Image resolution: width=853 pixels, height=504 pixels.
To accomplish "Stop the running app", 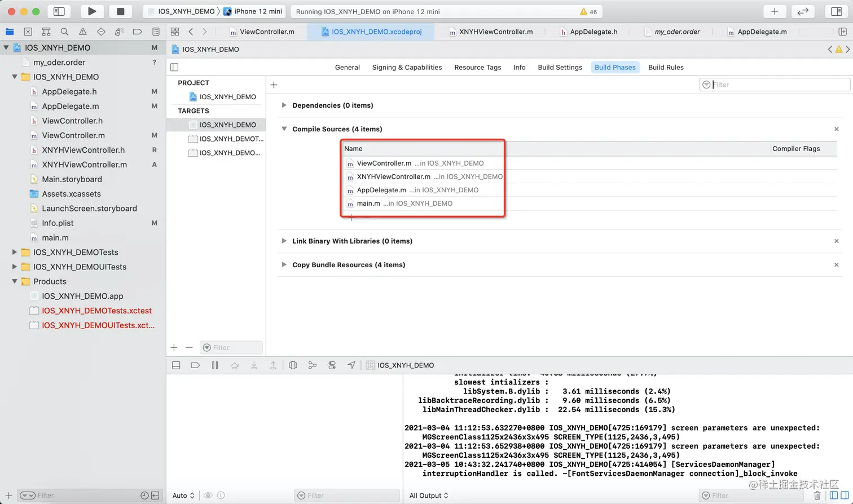I will tap(120, 11).
